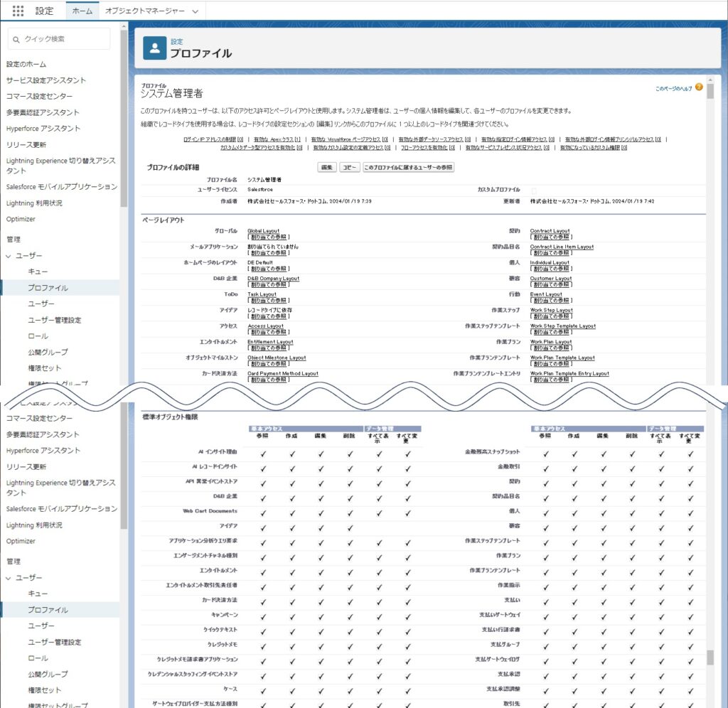Click the orange help question mark icon

[x=699, y=87]
